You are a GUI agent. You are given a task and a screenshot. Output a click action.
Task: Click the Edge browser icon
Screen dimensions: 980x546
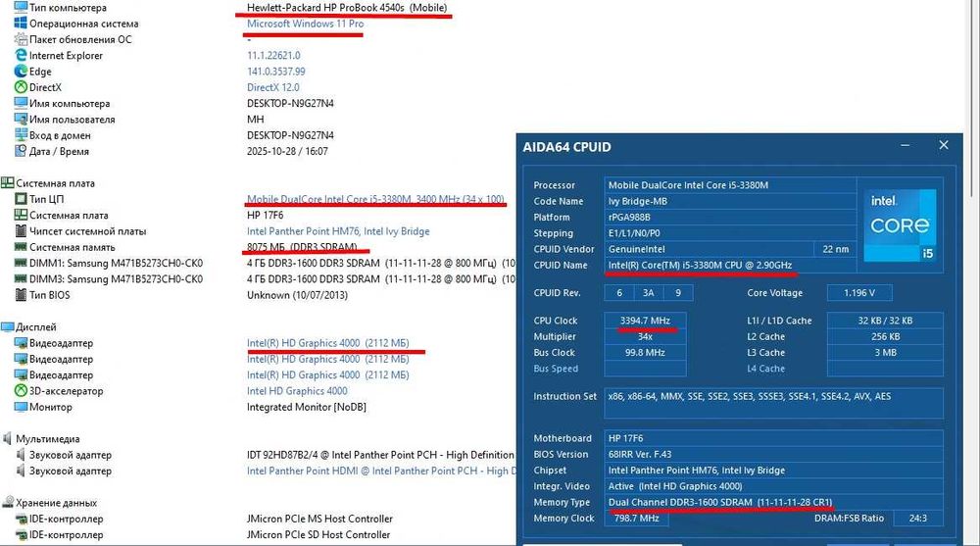tap(21, 72)
